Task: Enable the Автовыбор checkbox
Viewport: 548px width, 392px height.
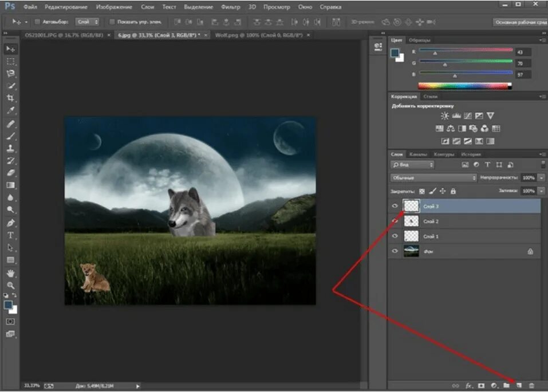Action: coord(37,22)
